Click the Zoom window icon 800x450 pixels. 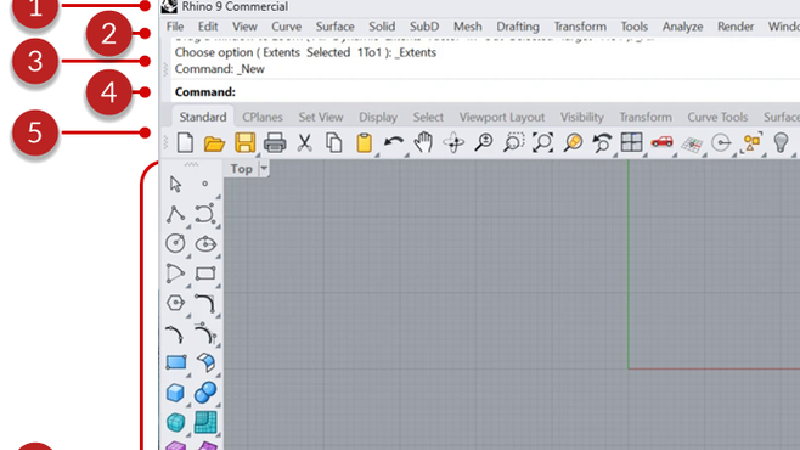pyautogui.click(x=513, y=142)
